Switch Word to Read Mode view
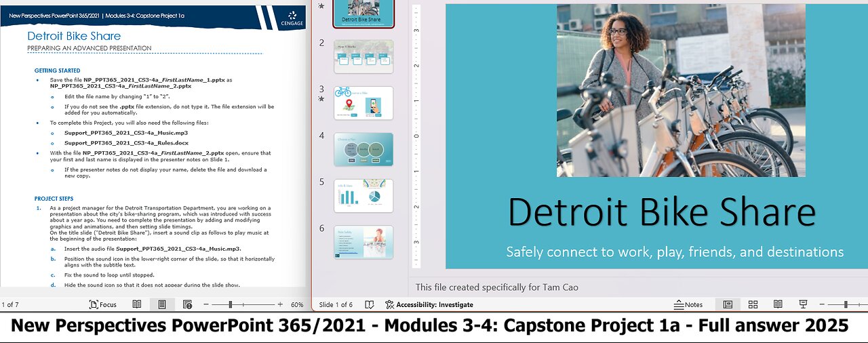868x343 pixels. click(x=137, y=305)
